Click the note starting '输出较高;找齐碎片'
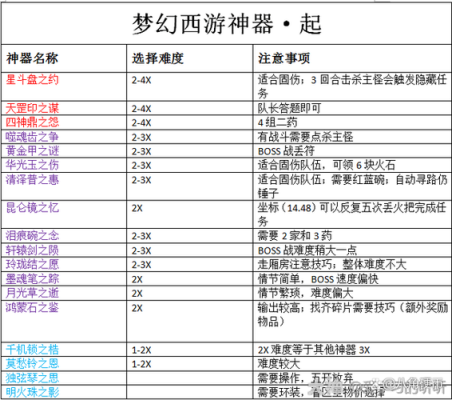 point(353,314)
